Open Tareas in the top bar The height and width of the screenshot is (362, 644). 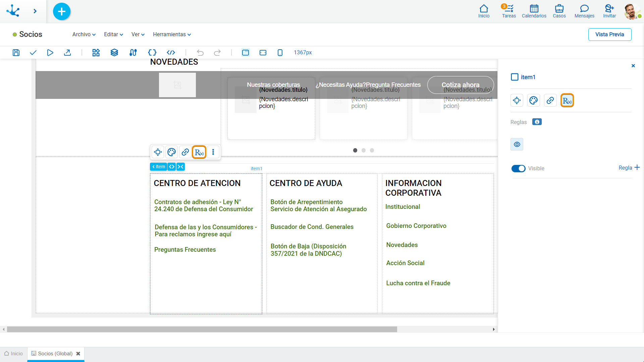click(x=509, y=11)
